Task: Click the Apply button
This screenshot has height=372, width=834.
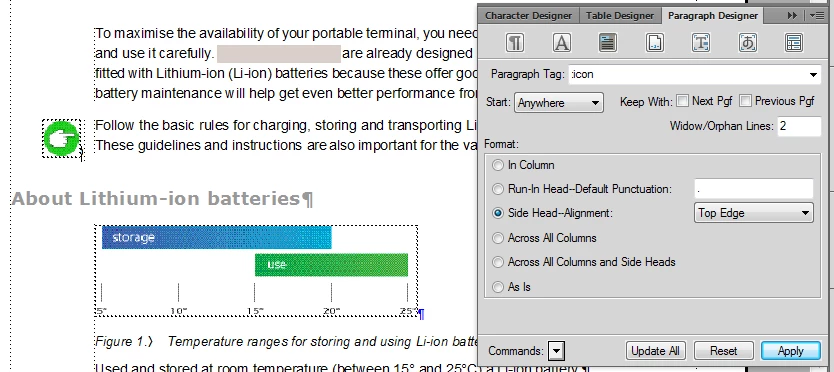Action: point(790,351)
